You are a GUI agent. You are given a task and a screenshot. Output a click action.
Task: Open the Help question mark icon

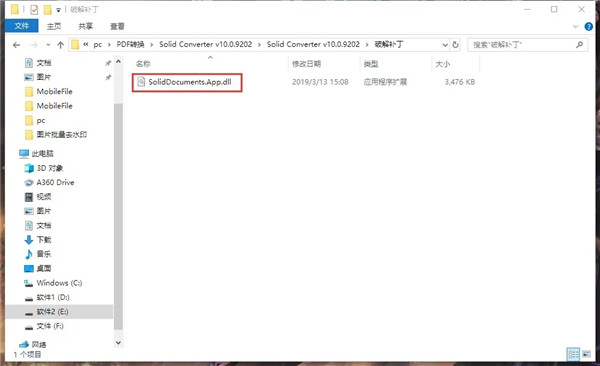(589, 26)
